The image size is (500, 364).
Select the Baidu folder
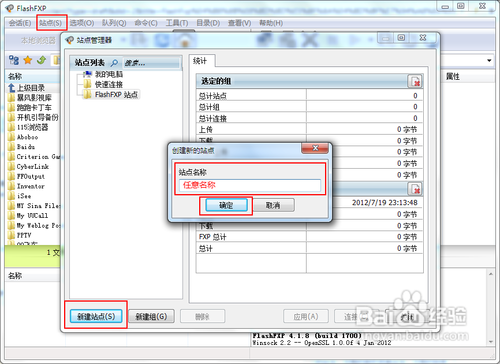(x=26, y=147)
